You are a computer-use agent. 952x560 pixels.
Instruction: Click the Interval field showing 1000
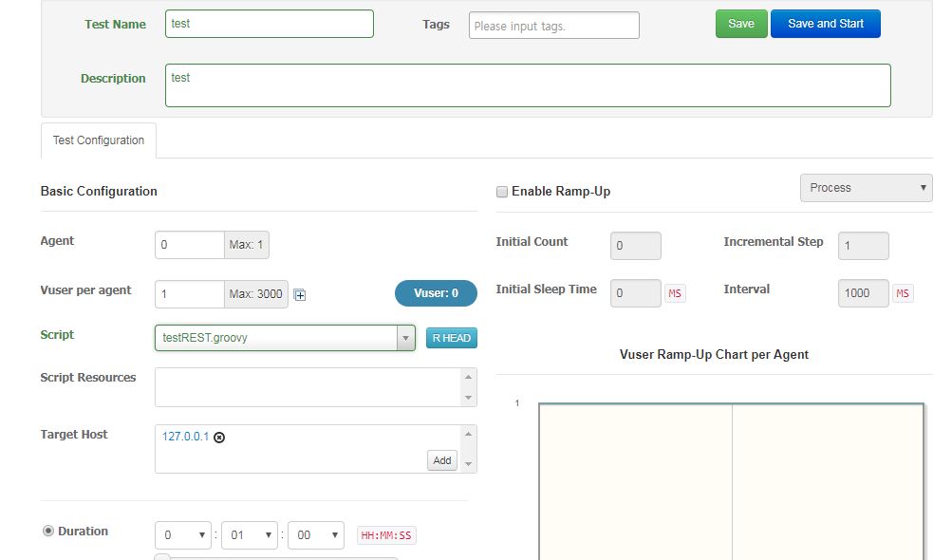click(x=864, y=293)
